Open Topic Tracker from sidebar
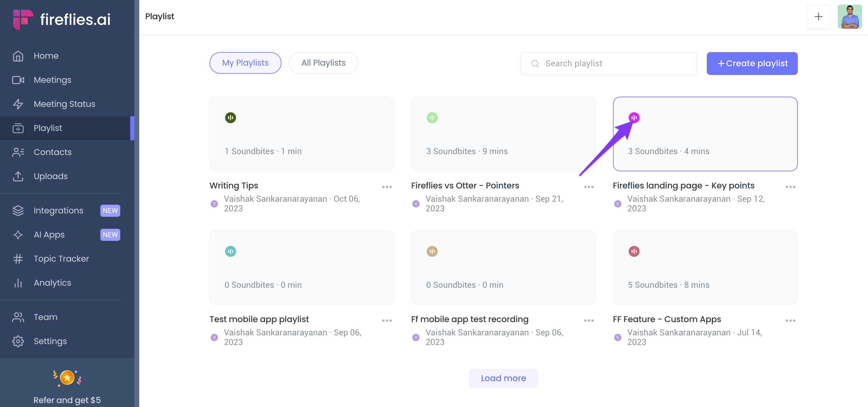Image resolution: width=868 pixels, height=407 pixels. (67, 259)
